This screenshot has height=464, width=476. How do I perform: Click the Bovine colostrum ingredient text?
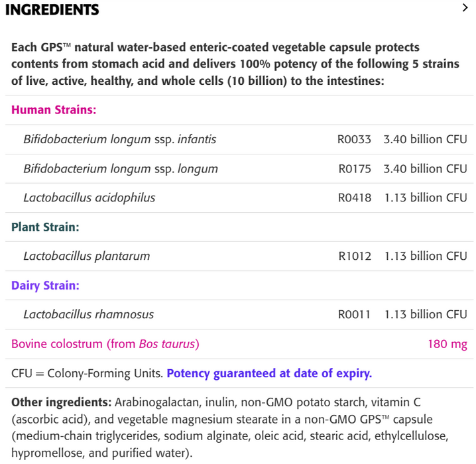105,344
